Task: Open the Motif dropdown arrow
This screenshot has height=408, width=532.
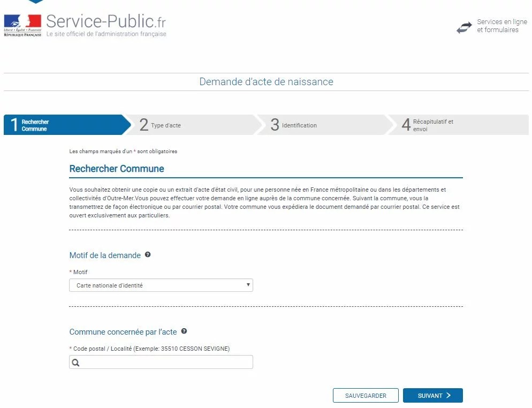Action: click(x=247, y=285)
